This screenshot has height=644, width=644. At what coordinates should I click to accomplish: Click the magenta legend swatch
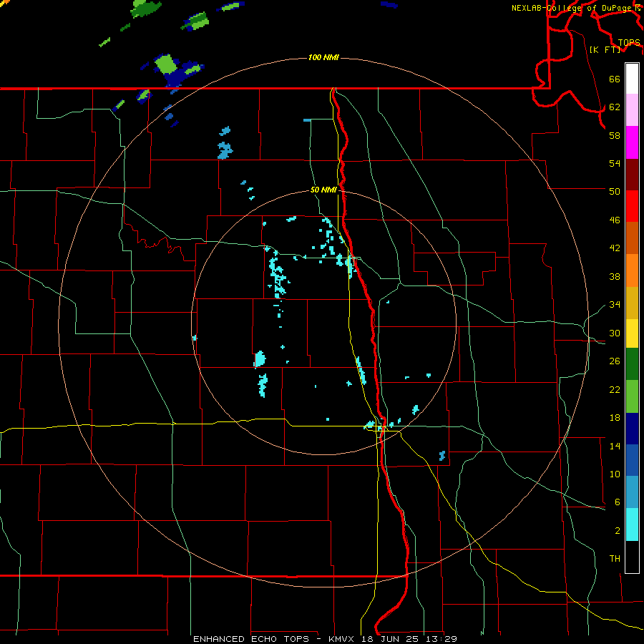click(632, 142)
